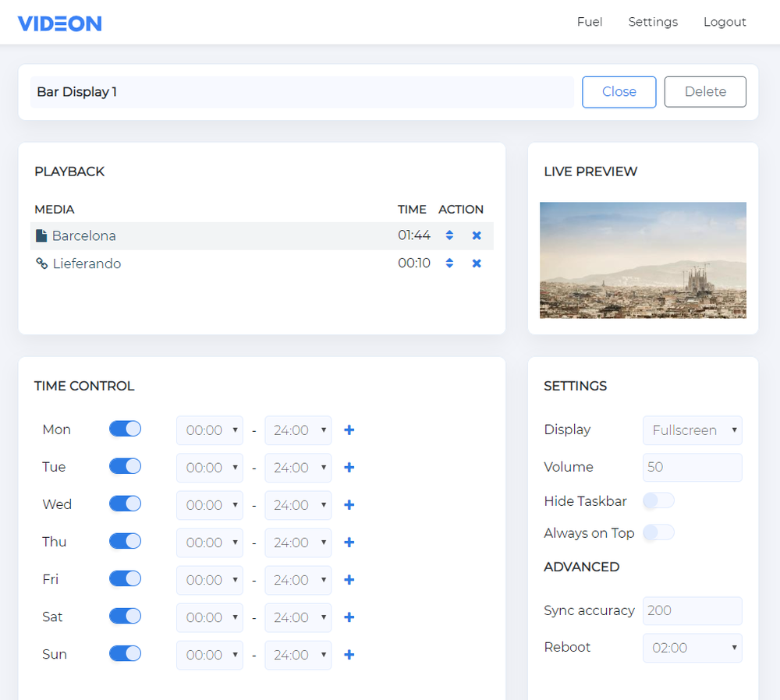Disable the Tue schedule toggle
780x700 pixels.
[x=126, y=466]
